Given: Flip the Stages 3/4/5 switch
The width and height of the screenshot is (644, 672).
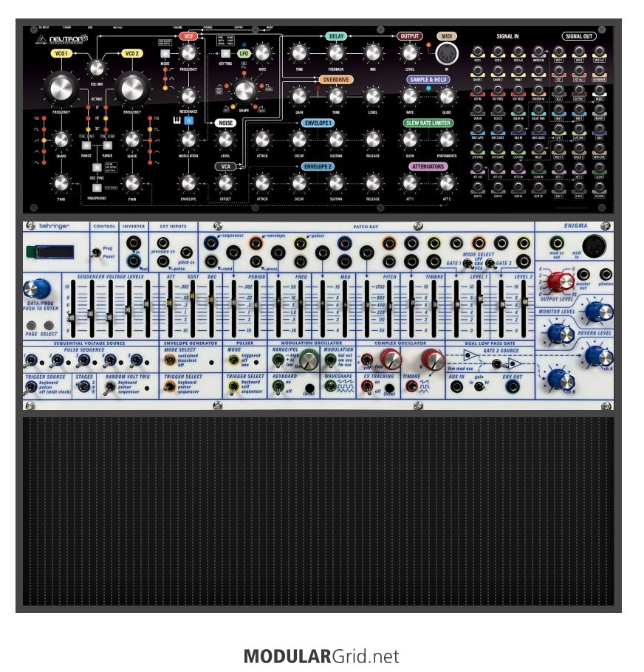Looking at the screenshot, I should point(83,386).
